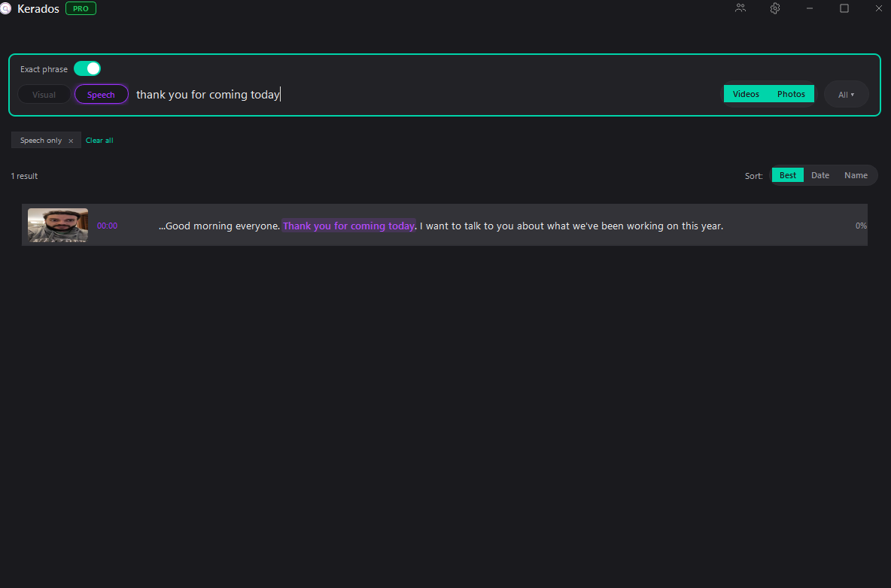Expand the All dropdown

click(846, 94)
